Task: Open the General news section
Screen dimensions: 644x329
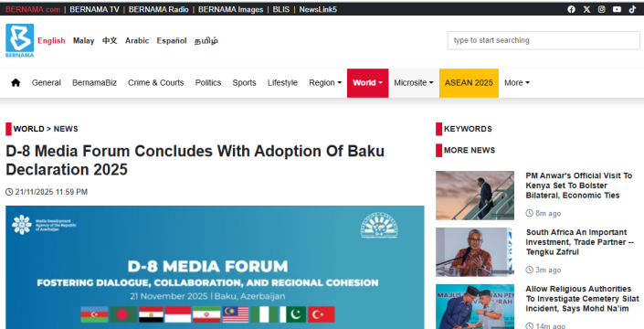Action: point(47,82)
